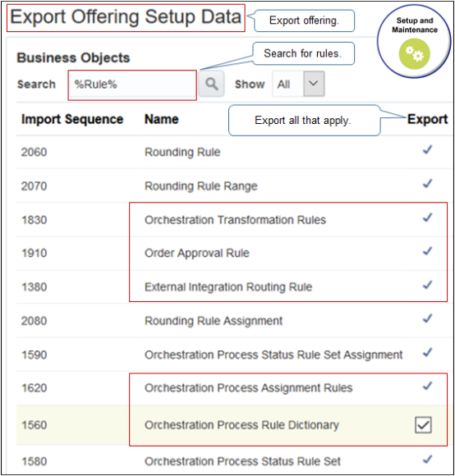Toggle Export check for External Integration Routing Rule
The image size is (455, 476).
click(x=427, y=285)
